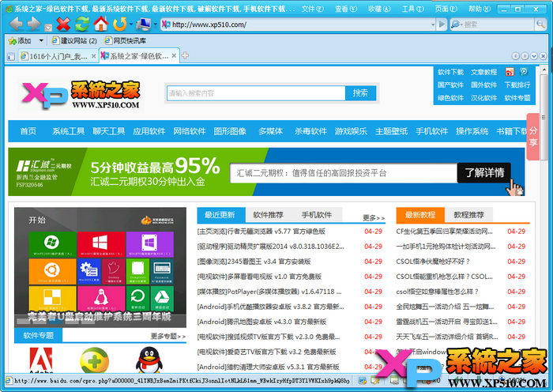Click the tab list icon left of tabs

[x=11, y=56]
